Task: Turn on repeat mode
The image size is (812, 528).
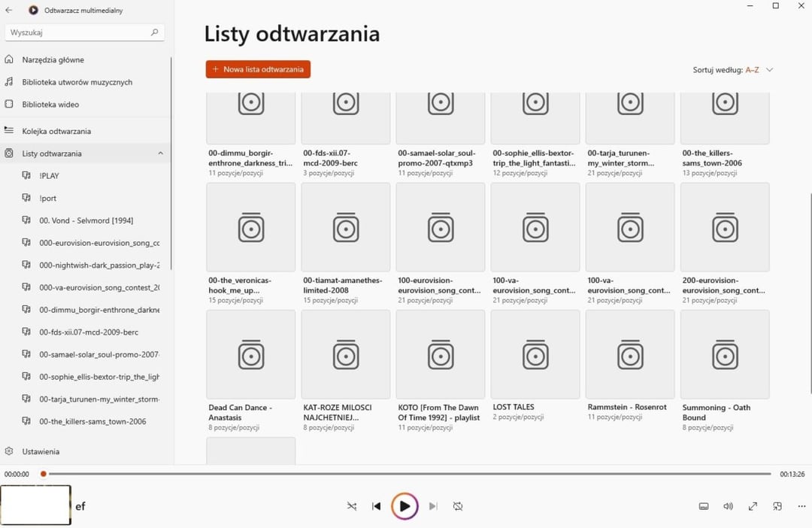Action: point(458,506)
